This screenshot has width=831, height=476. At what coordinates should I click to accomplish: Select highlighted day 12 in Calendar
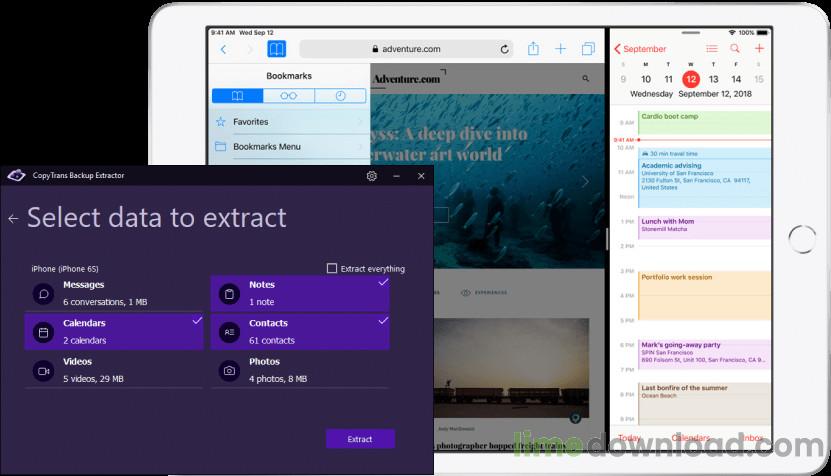tap(691, 80)
